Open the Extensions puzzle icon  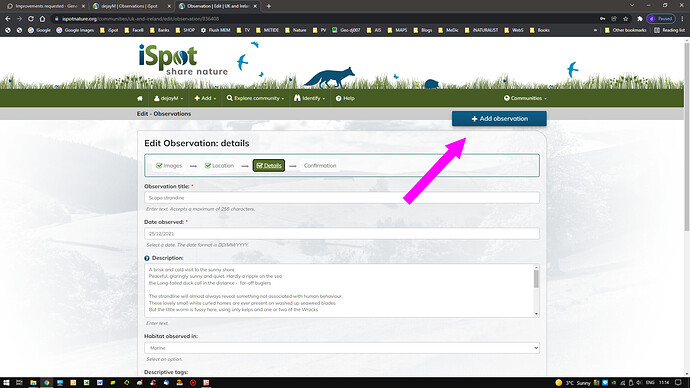[x=640, y=19]
